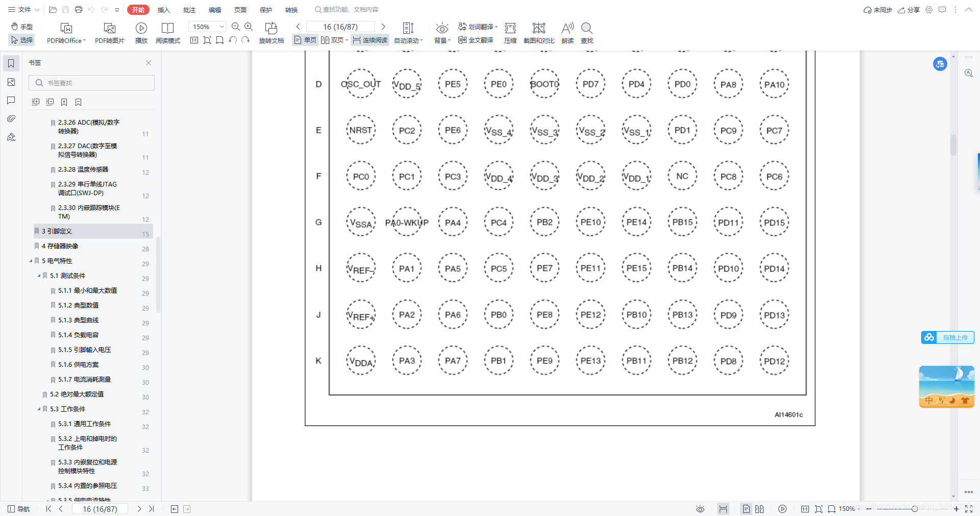The height and width of the screenshot is (516, 980).
Task: Click the 旋转文档 rotate document tool
Action: pyautogui.click(x=272, y=33)
